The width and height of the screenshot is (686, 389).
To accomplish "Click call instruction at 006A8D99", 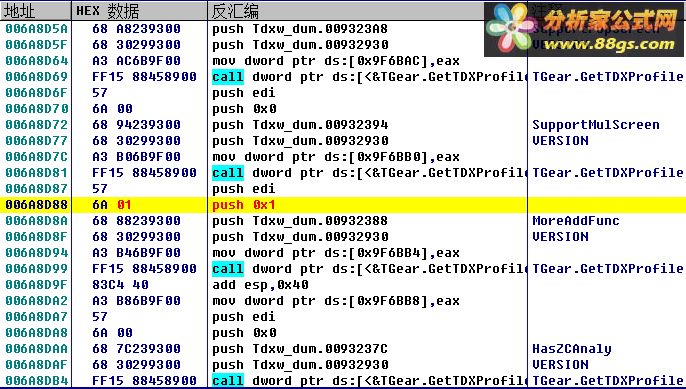I will tap(370, 269).
